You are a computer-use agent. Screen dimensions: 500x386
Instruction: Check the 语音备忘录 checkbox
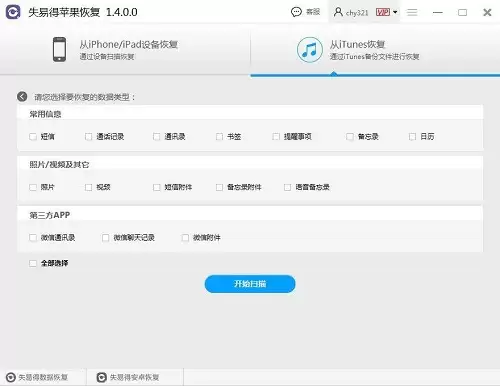pos(287,187)
